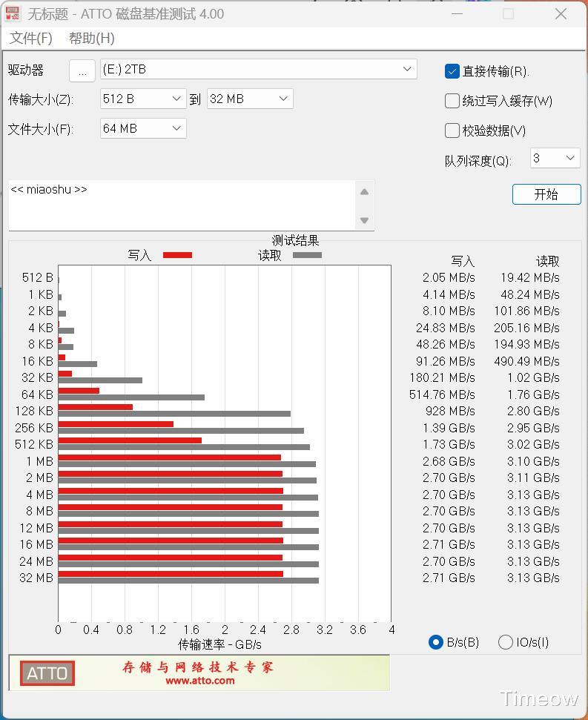
Task: Click the 19.42 MB/s read value
Action: click(530, 278)
